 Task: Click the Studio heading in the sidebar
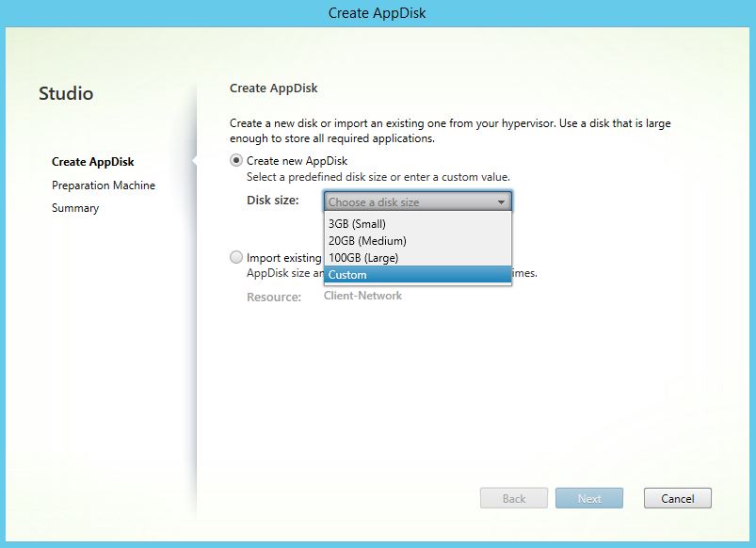pyautogui.click(x=66, y=93)
